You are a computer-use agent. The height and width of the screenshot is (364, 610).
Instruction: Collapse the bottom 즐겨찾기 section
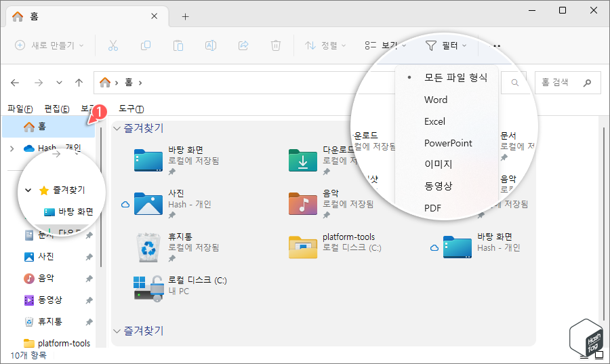click(117, 331)
